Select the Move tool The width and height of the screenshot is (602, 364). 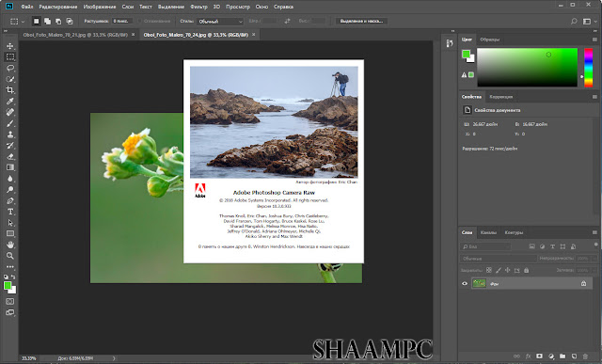pos(10,46)
